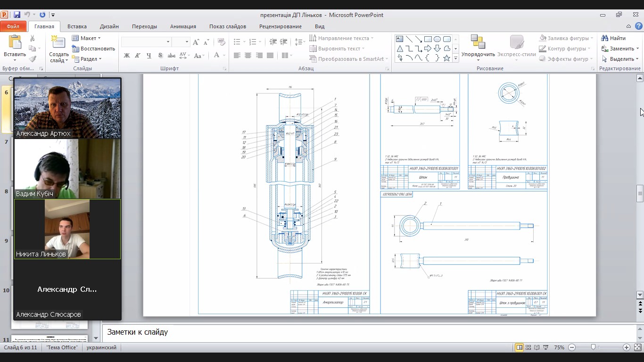Start slideshow from status bar icon
Viewport: 644px width, 362px height.
coord(545,347)
